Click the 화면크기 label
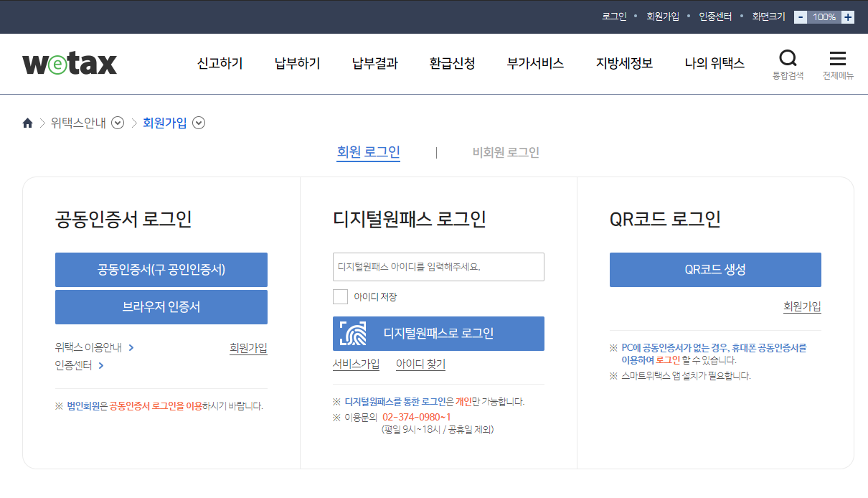The image size is (868, 498). 768,17
